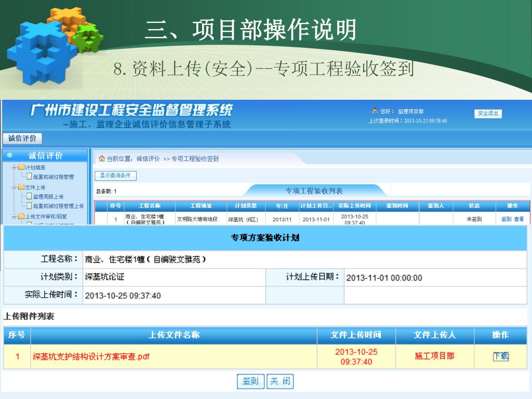Click the 施工项目部 uploader cell
The height and width of the screenshot is (399, 532).
(435, 355)
